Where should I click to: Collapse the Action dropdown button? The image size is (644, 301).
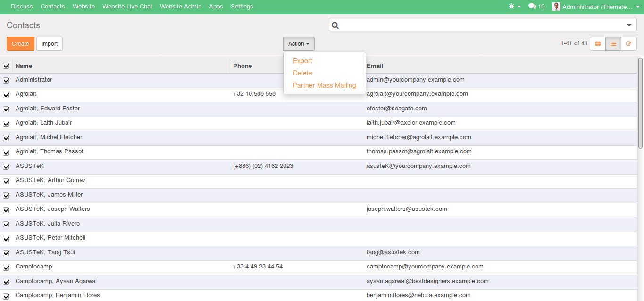pyautogui.click(x=299, y=44)
